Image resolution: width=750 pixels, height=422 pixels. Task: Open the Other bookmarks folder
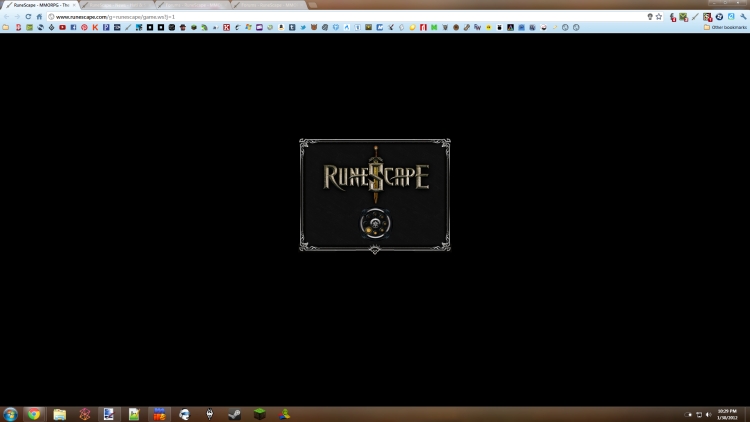coord(725,27)
